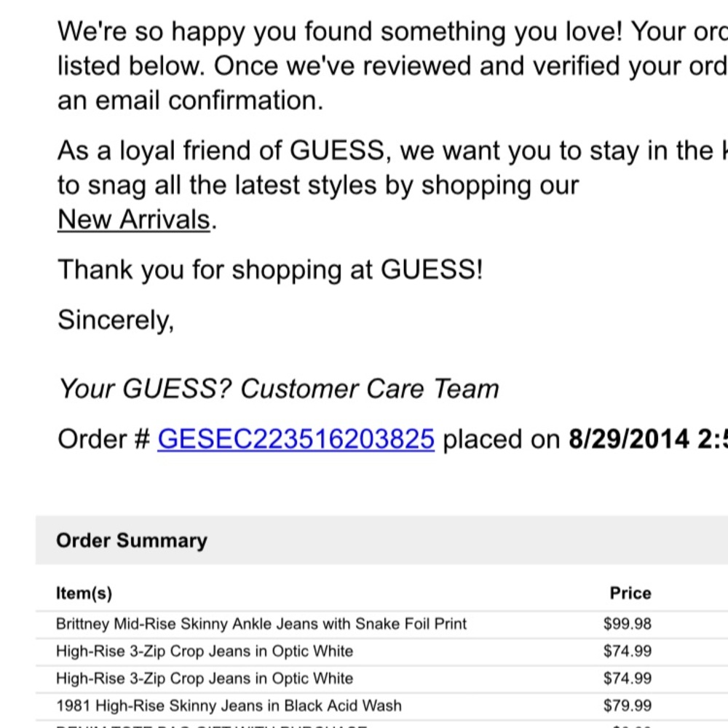Click the 8/29/2014 order date
728x728 pixels.
tap(628, 440)
